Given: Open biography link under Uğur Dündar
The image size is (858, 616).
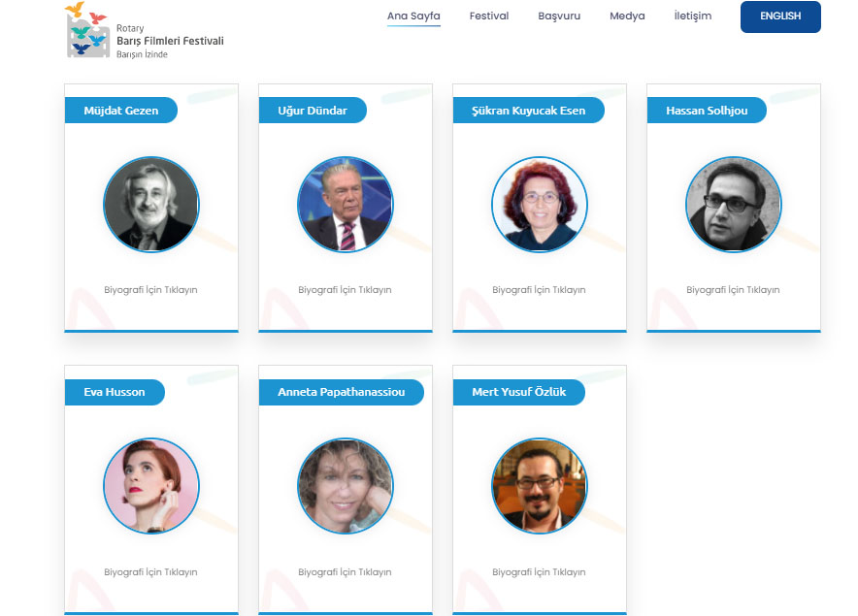Looking at the screenshot, I should (345, 290).
